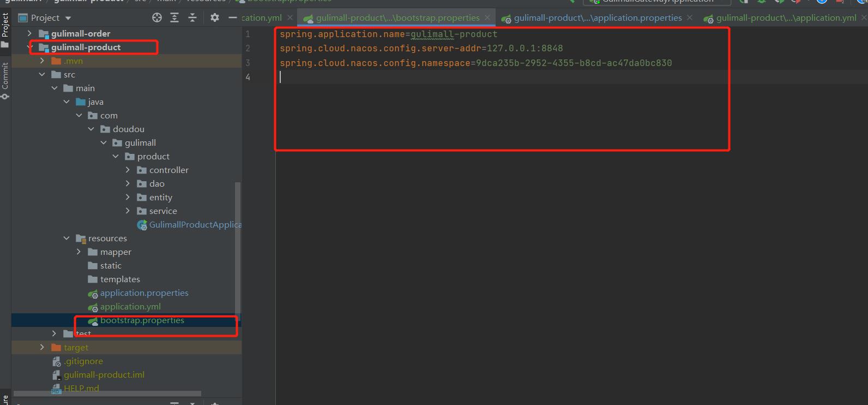Click the orange .mvn folder icon

click(56, 61)
